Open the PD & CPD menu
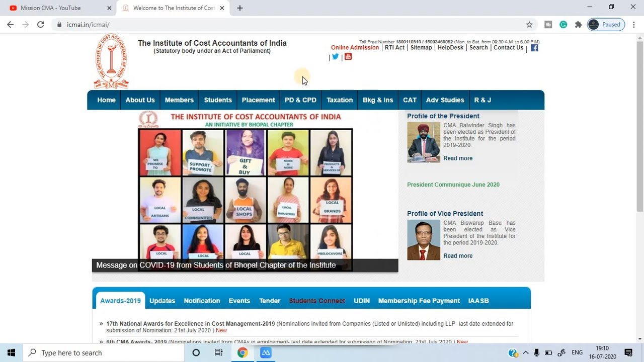This screenshot has width=644, height=362. (x=300, y=100)
